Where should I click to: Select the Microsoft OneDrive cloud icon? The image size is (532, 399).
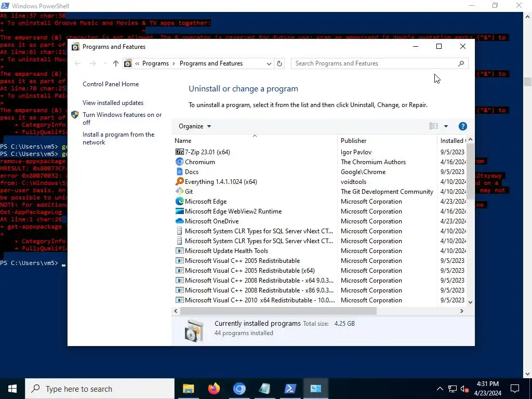(x=179, y=221)
